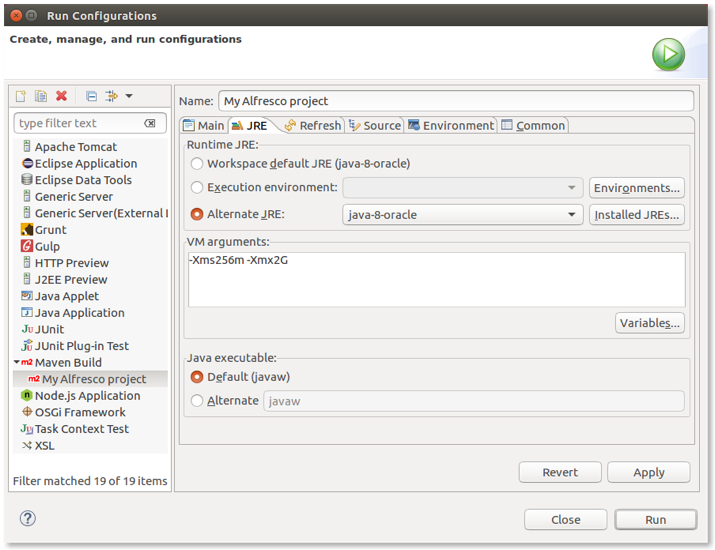Clear the filter text field icon
The width and height of the screenshot is (715, 550).
point(150,123)
